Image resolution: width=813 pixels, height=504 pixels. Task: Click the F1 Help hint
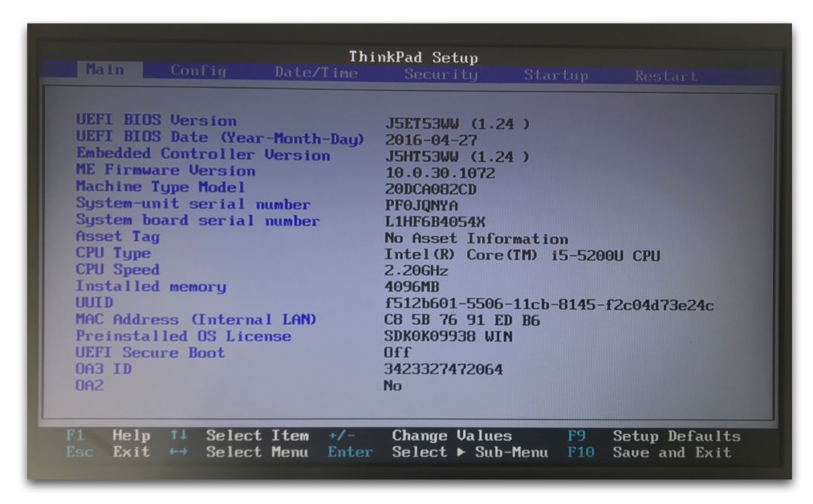point(108,435)
